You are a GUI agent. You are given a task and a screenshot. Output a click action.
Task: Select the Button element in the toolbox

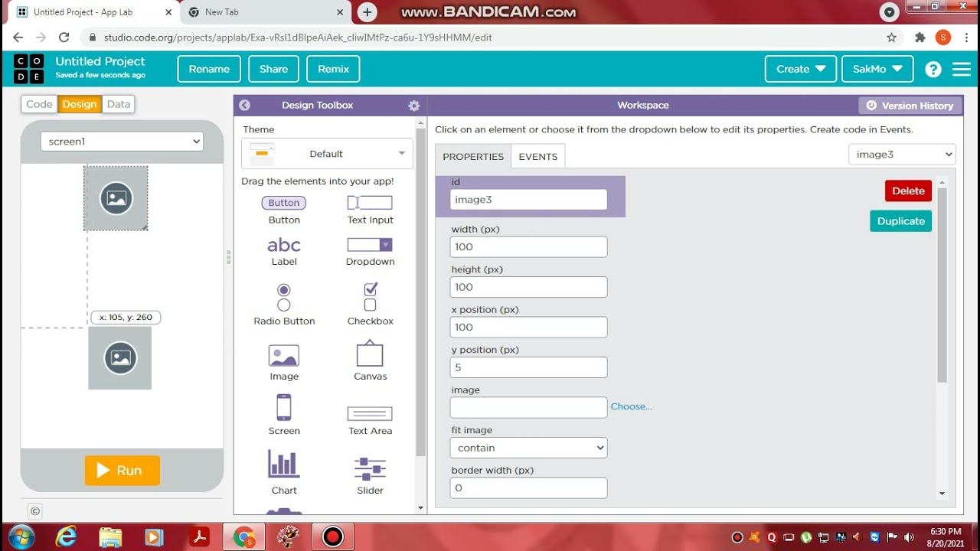pyautogui.click(x=284, y=203)
